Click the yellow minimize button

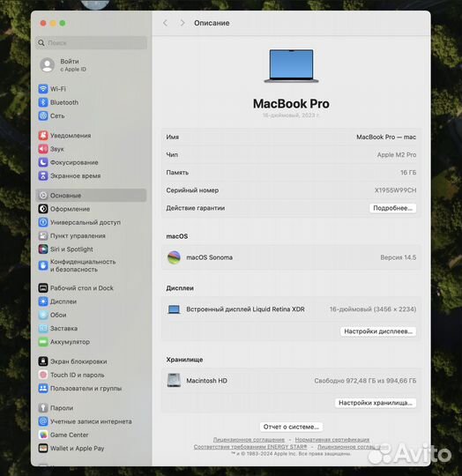click(x=53, y=23)
